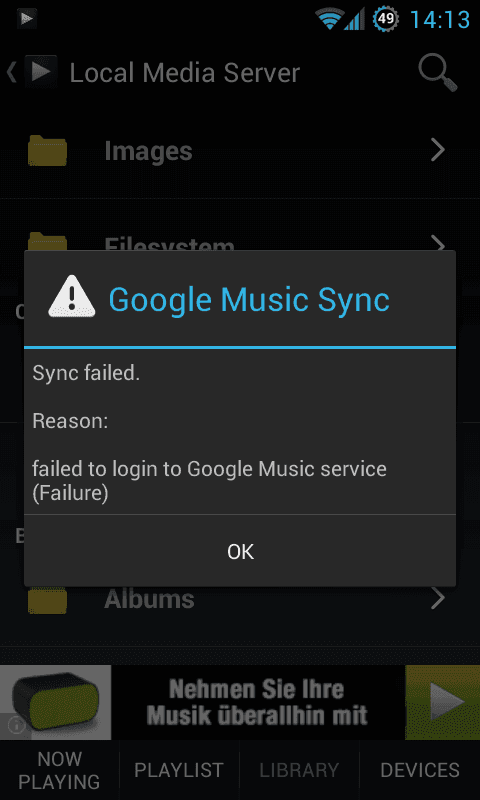
Task: Tap the play arrow on the ad banner
Action: point(442,702)
